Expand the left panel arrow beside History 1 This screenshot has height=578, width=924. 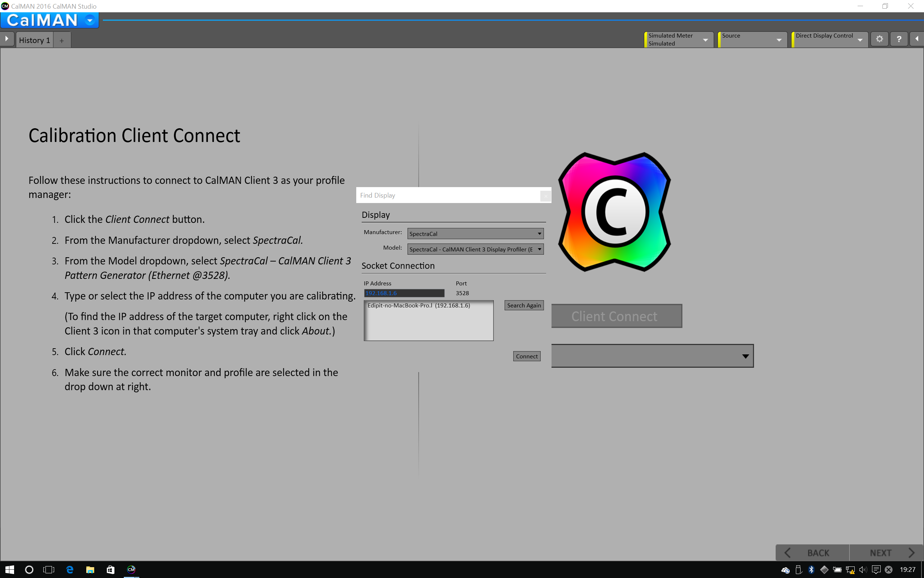coord(7,39)
